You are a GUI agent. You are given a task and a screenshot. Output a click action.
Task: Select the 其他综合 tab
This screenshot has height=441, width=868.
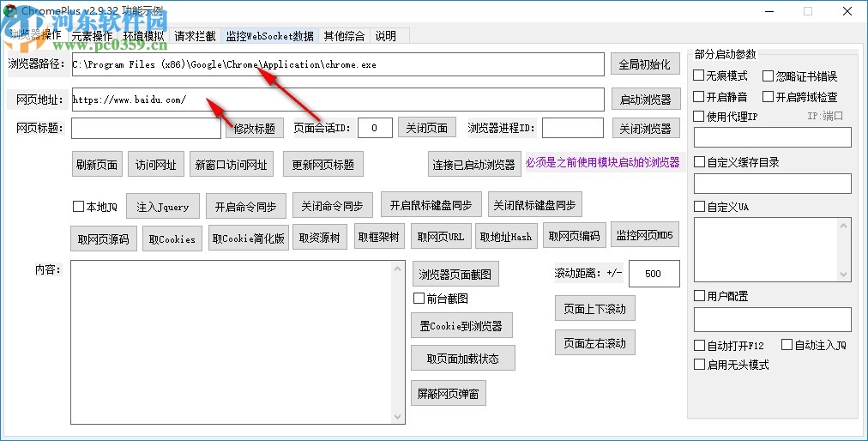(344, 36)
